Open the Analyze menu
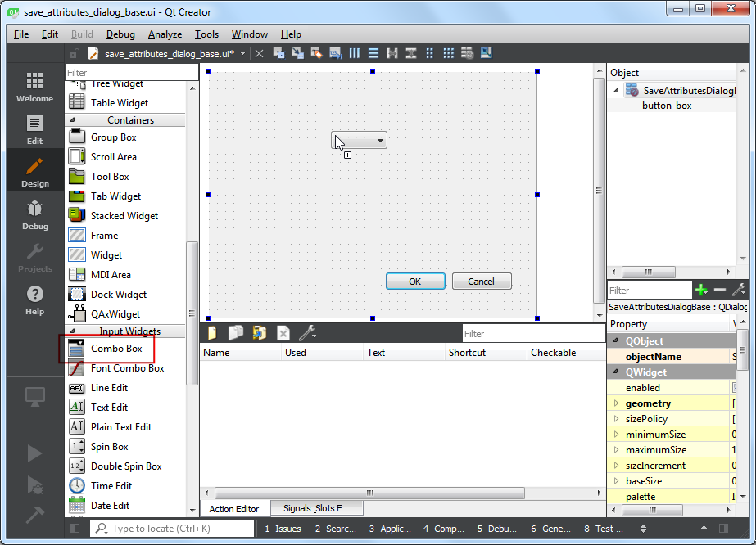This screenshot has width=756, height=545. (x=165, y=34)
